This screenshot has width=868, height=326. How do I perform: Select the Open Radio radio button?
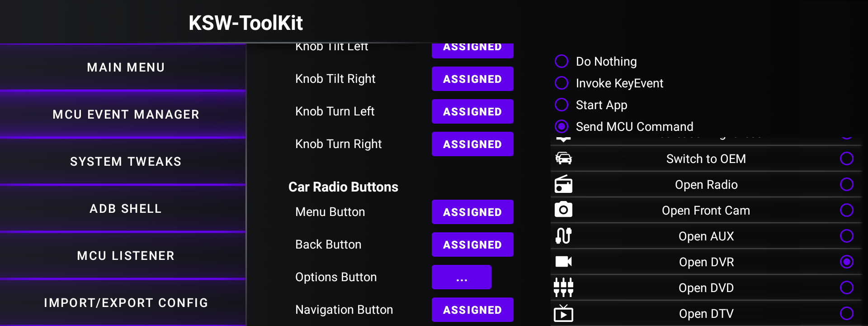pyautogui.click(x=846, y=184)
